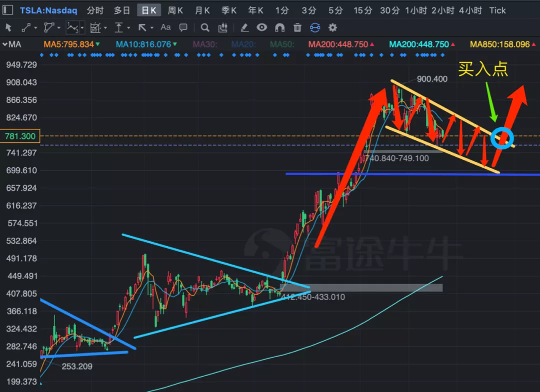540x392 pixels.
Task: Toggle drawing visibility with the eye icon
Action: (x=261, y=27)
